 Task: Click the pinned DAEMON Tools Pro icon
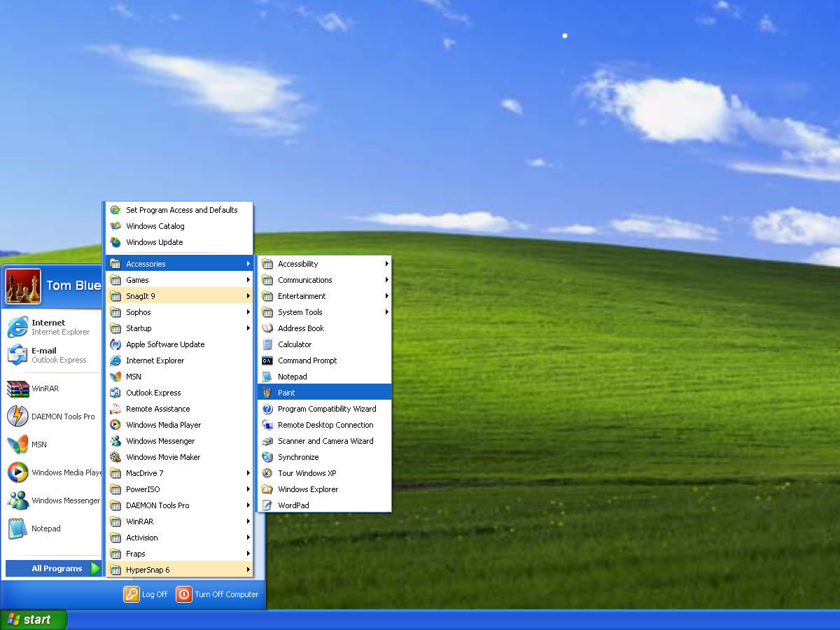[x=17, y=416]
